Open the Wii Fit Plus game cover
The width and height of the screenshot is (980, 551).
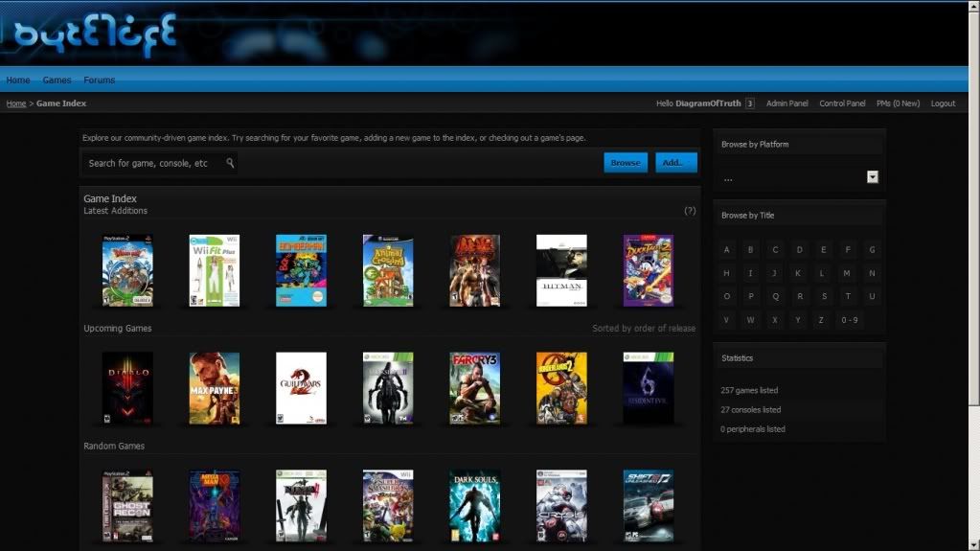pyautogui.click(x=215, y=271)
